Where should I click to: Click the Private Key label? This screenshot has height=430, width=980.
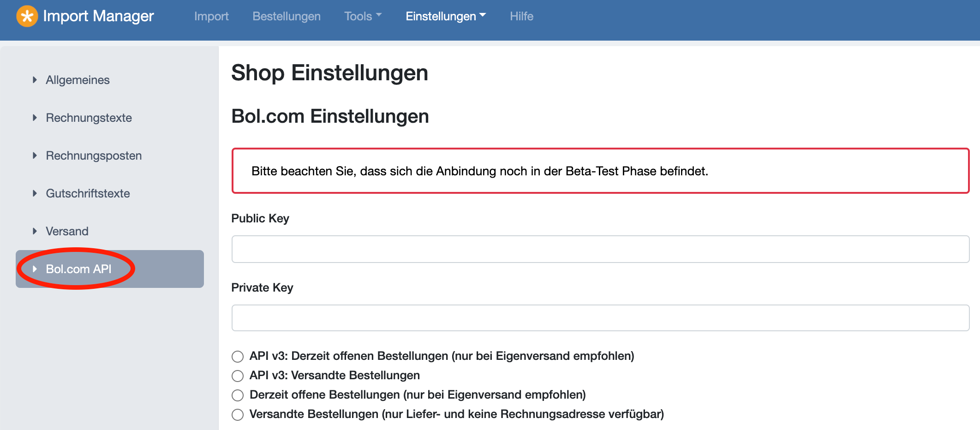tap(262, 287)
